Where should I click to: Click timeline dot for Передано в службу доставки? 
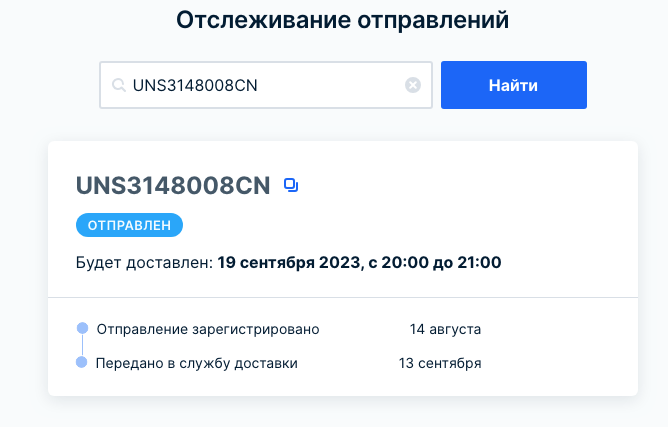pyautogui.click(x=82, y=362)
